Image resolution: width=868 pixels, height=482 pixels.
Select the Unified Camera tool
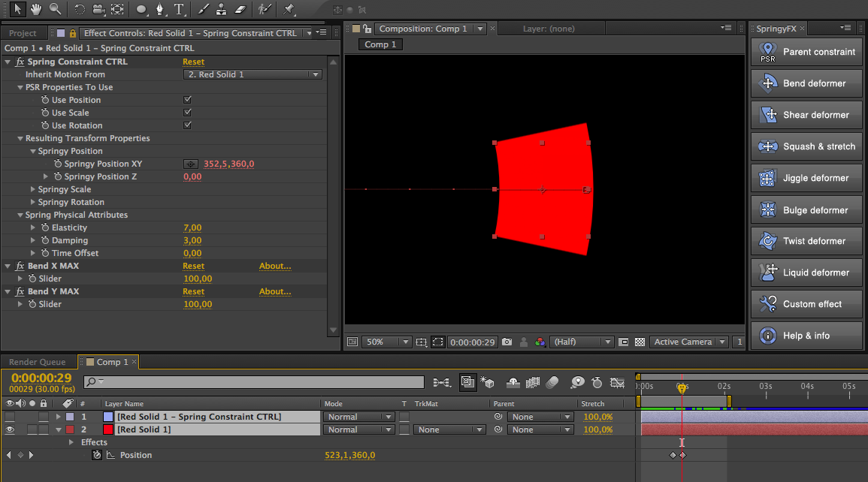click(x=98, y=9)
